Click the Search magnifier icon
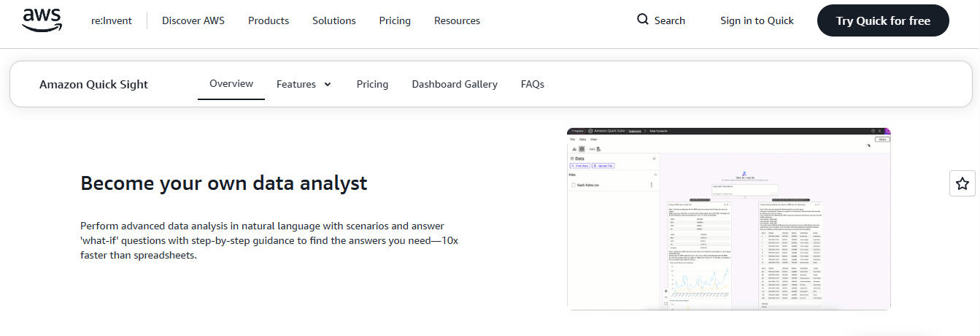Viewport: 980px width, 336px height. 643,20
